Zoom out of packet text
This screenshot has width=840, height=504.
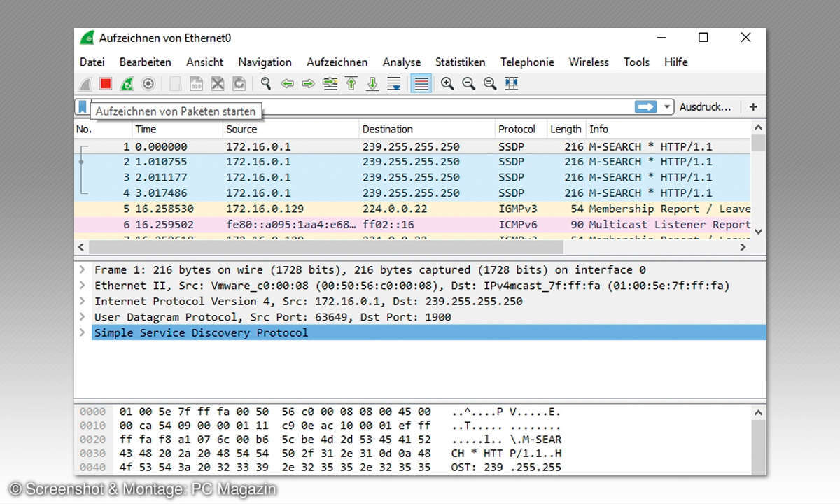pos(468,84)
